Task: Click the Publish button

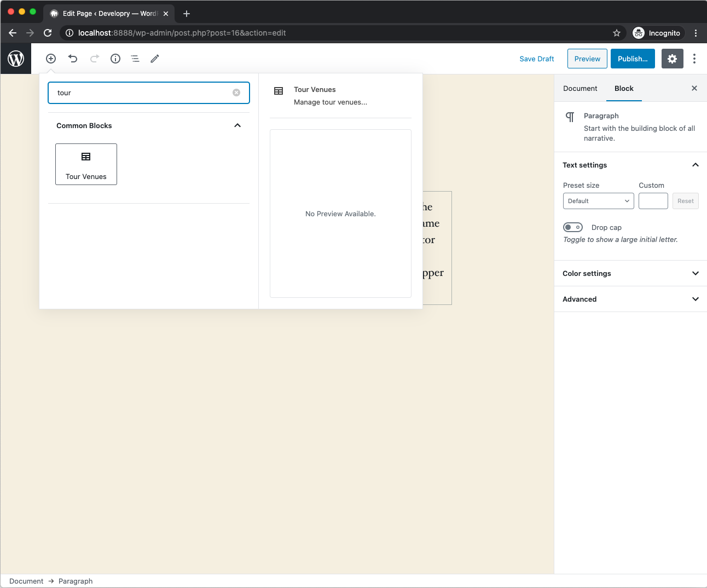Action: (633, 59)
